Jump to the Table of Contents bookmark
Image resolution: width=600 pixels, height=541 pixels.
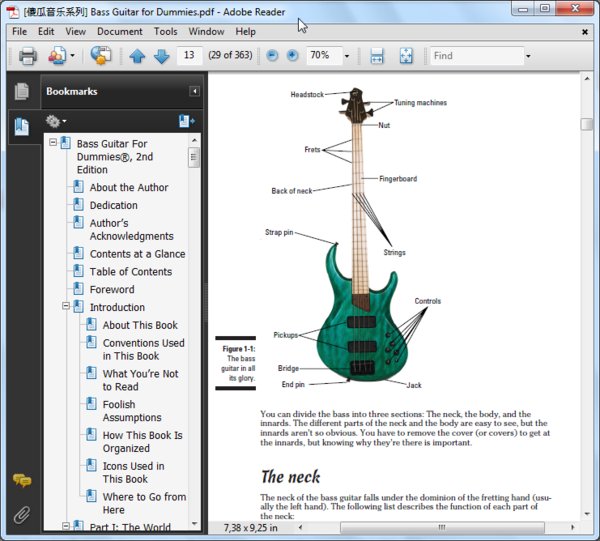[x=130, y=271]
